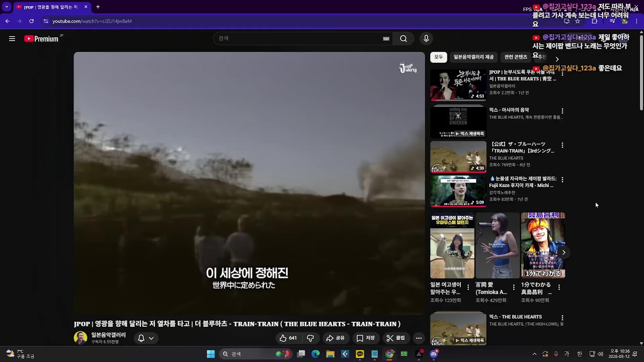The image size is (644, 362).
Task: Open the 일본 여고생이 말아주는 short
Action: 452,245
